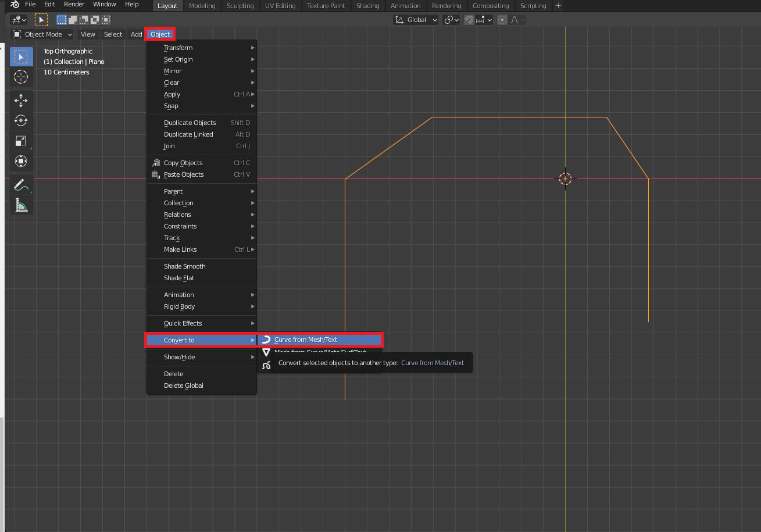This screenshot has width=761, height=532.
Task: Activate the Transform tool
Action: pos(21,161)
